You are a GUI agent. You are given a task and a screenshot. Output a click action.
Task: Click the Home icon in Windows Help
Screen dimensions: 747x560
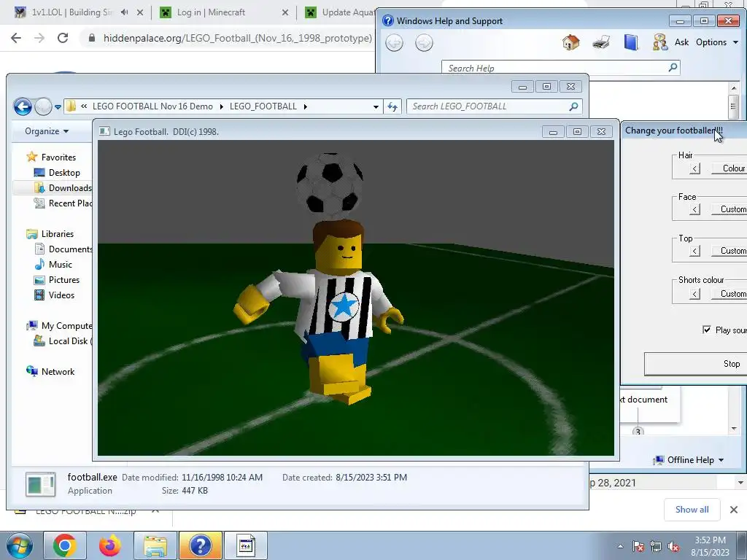[x=570, y=42]
